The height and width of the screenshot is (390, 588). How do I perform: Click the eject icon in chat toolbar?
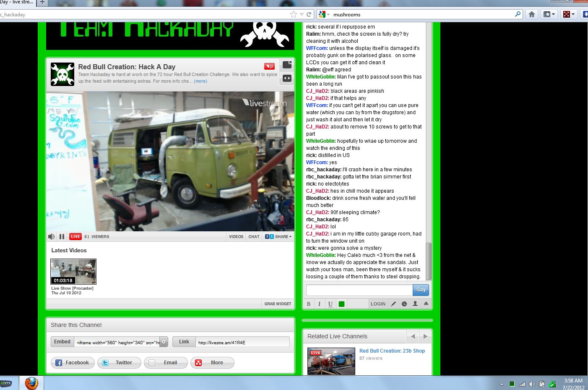tap(426, 304)
